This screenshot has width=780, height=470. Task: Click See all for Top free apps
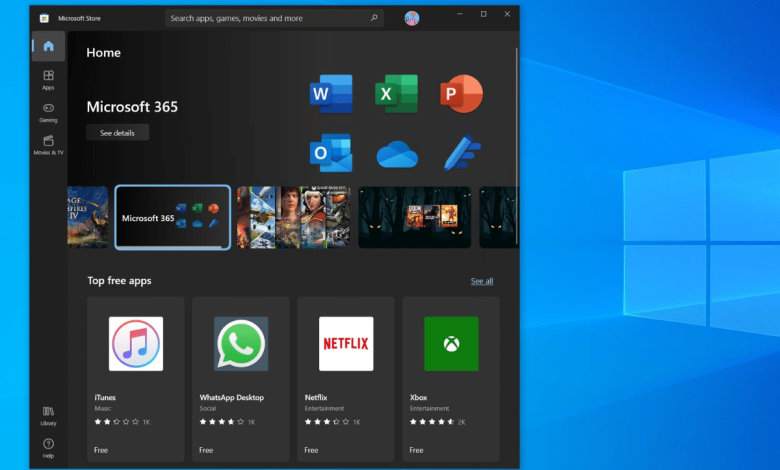point(482,281)
